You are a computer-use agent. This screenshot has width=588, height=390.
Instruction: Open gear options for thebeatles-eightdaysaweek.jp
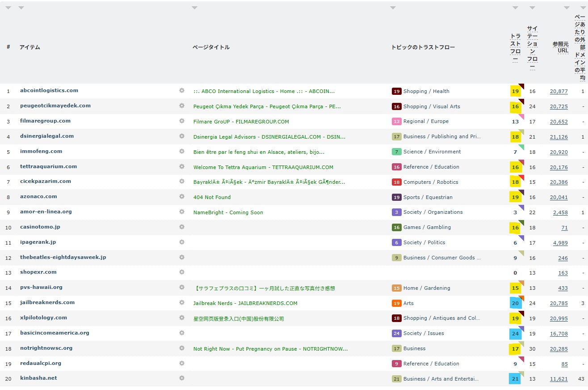(182, 257)
